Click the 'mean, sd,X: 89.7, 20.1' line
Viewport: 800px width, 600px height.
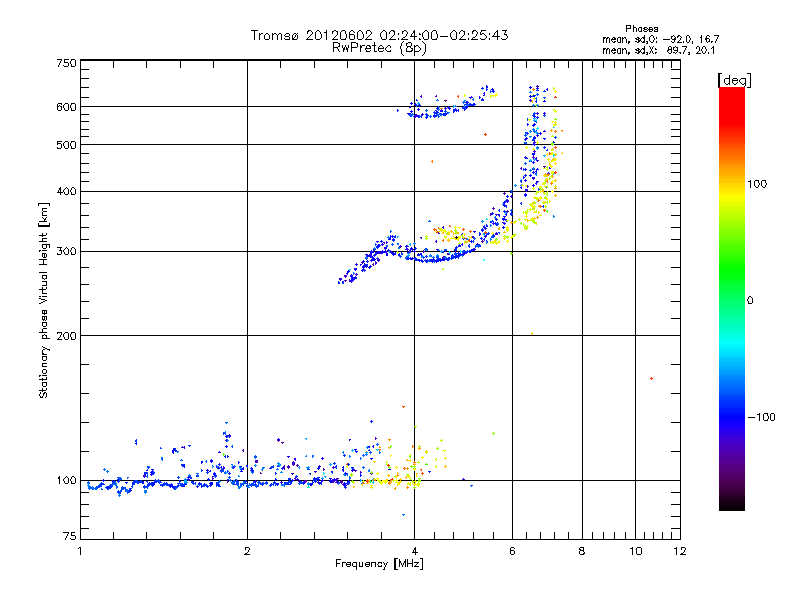pyautogui.click(x=659, y=51)
